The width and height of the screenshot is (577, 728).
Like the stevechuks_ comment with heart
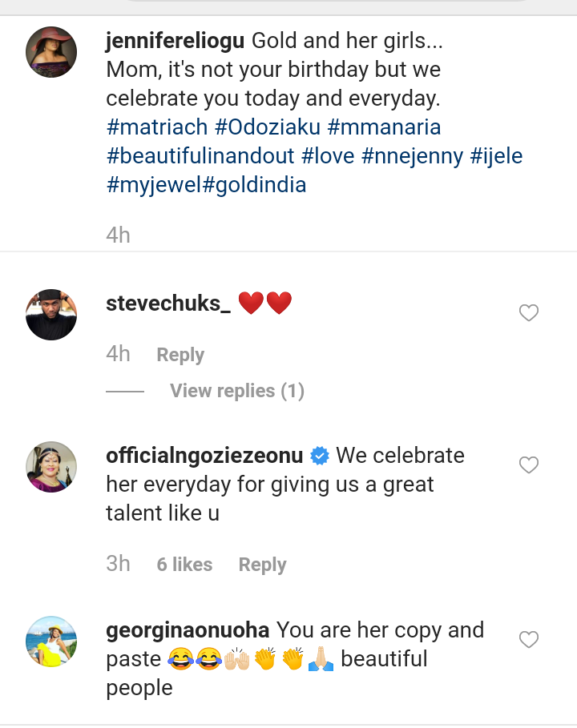click(529, 313)
